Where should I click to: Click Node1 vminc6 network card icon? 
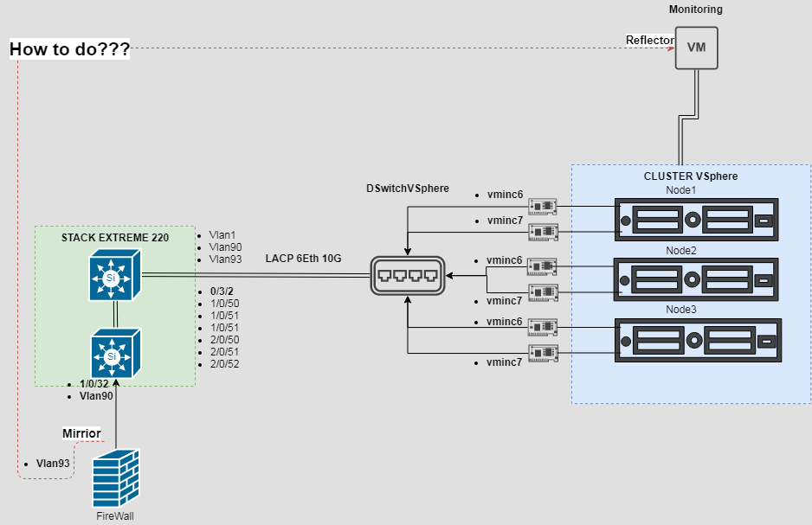coord(542,207)
